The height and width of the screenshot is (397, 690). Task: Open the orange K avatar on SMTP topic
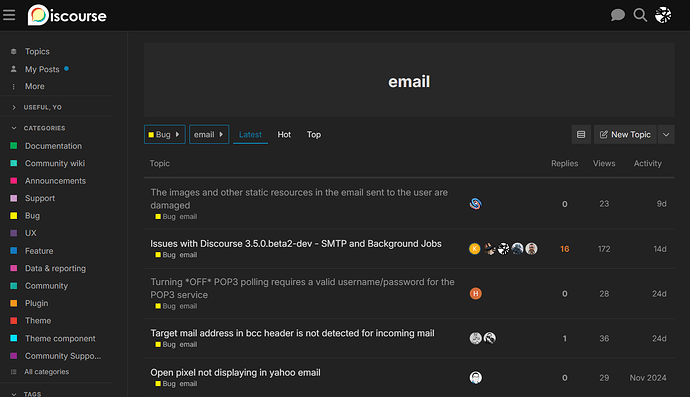click(x=474, y=249)
